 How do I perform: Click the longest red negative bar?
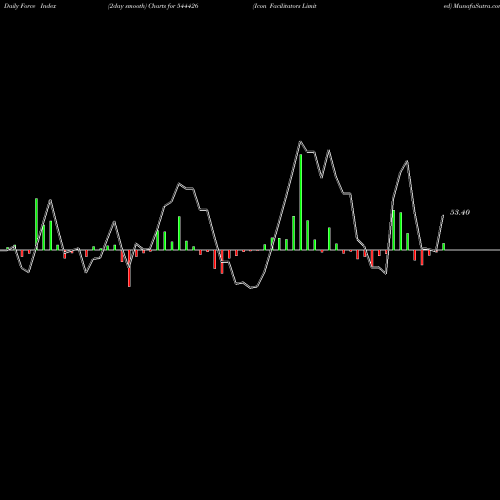tap(129, 268)
